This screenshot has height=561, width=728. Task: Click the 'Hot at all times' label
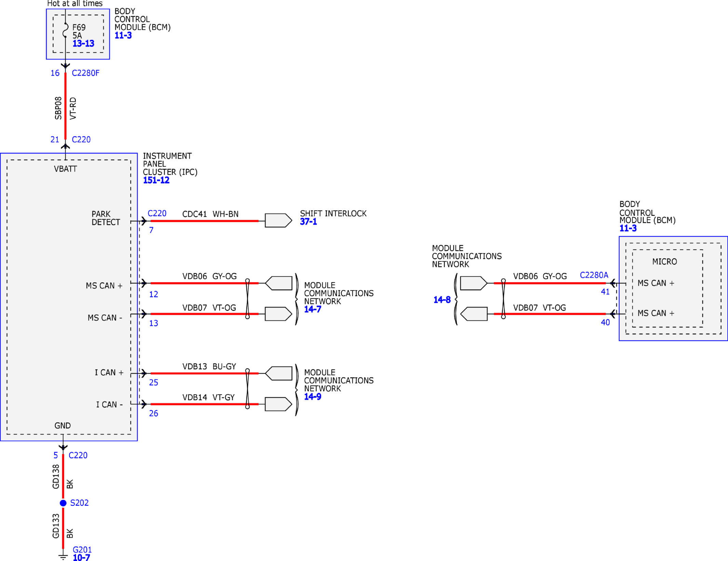coord(75,3)
